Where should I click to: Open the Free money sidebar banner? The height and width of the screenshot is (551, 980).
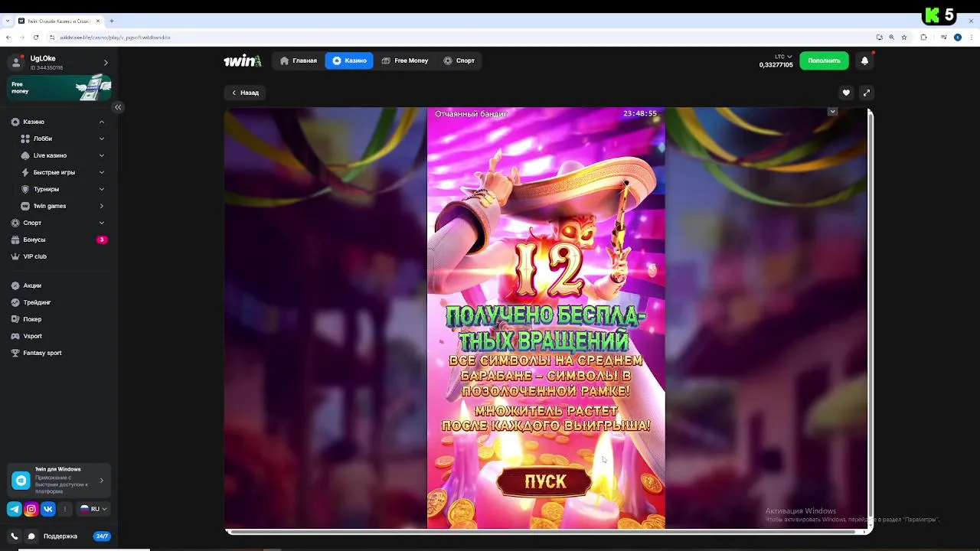coord(59,88)
